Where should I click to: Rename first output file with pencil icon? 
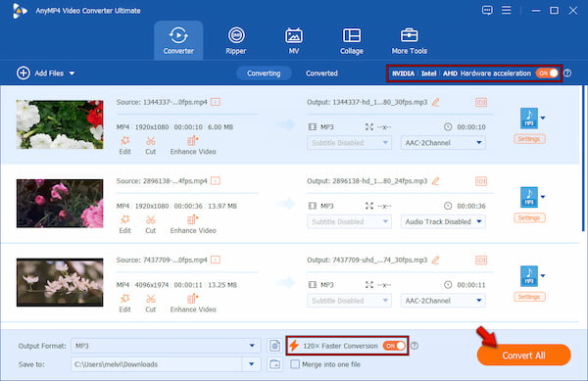point(435,102)
